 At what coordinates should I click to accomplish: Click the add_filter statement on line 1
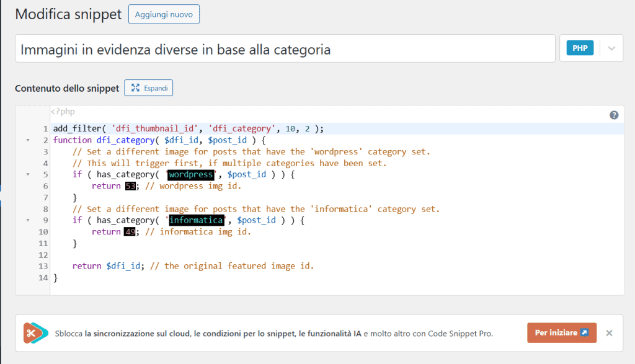tap(155, 128)
